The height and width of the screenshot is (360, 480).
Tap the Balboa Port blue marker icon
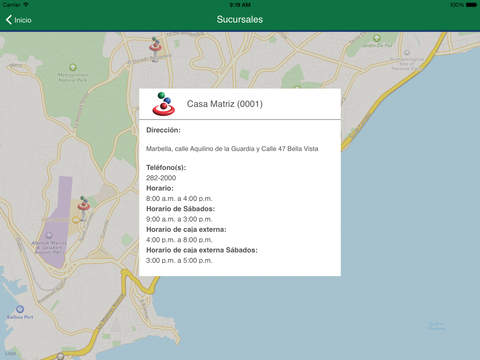tap(20, 309)
